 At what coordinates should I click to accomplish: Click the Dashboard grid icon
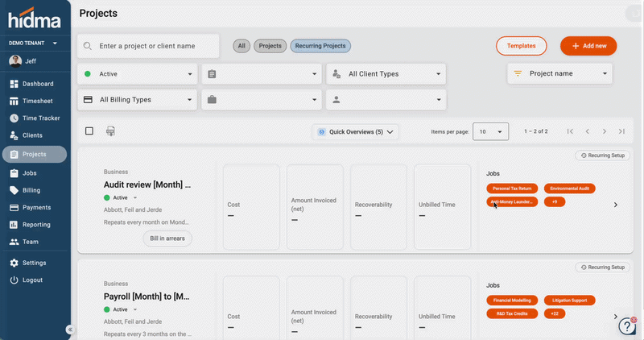(x=14, y=84)
